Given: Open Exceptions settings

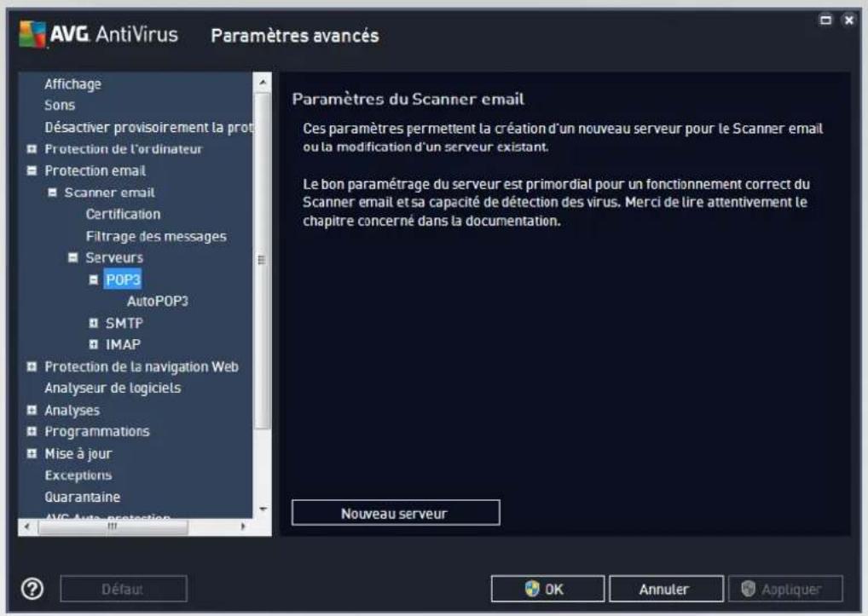Looking at the screenshot, I should pyautogui.click(x=78, y=475).
